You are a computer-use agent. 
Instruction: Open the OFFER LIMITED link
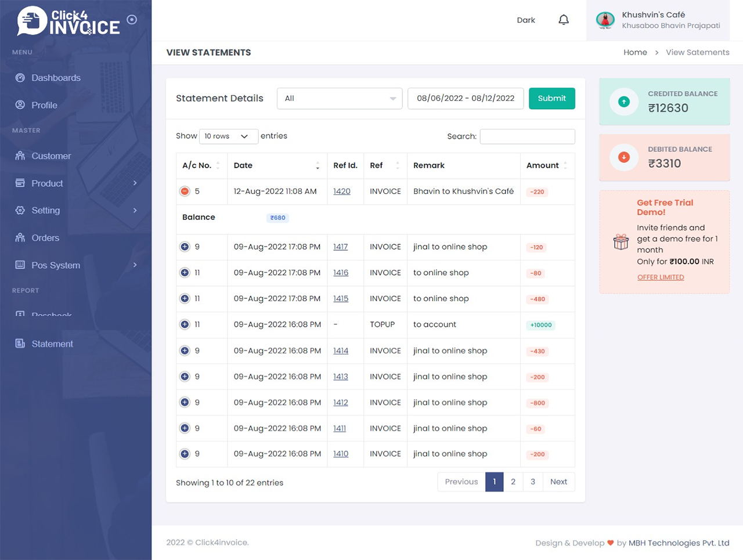coord(660,277)
